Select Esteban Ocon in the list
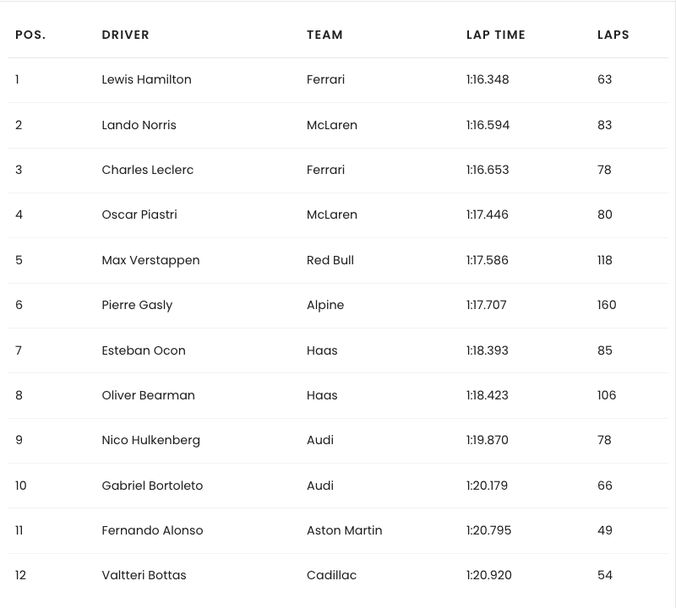This screenshot has width=676, height=608. pos(143,351)
